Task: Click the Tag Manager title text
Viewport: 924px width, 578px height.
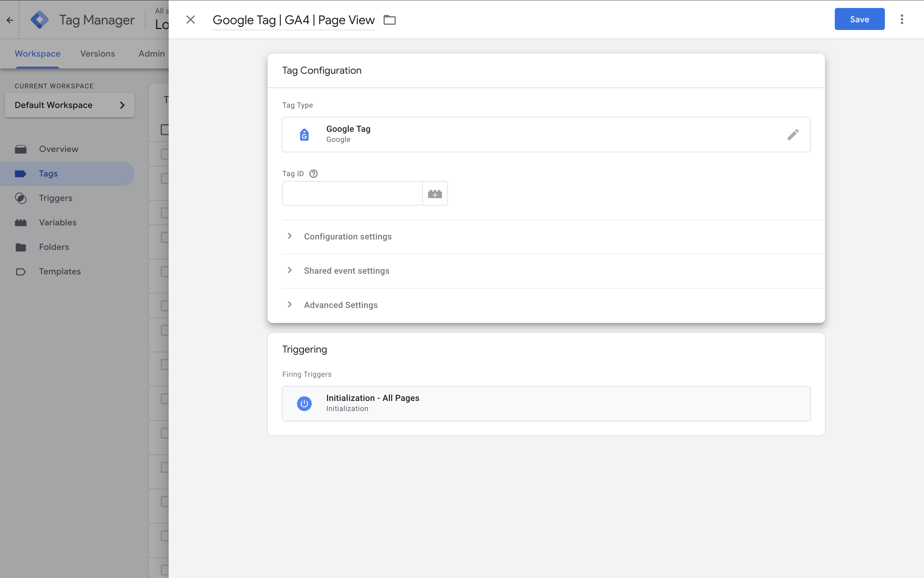Action: [x=97, y=20]
